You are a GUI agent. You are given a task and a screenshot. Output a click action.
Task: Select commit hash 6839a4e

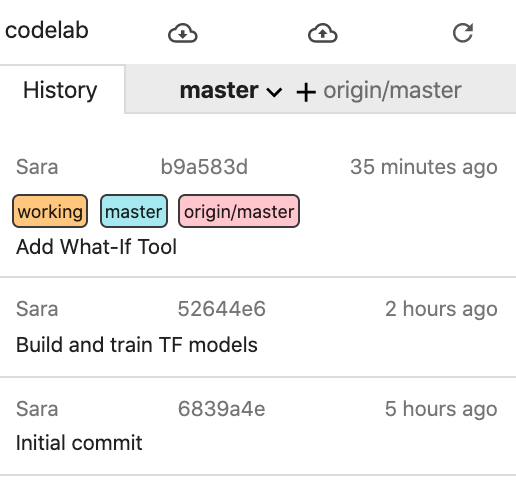[222, 409]
